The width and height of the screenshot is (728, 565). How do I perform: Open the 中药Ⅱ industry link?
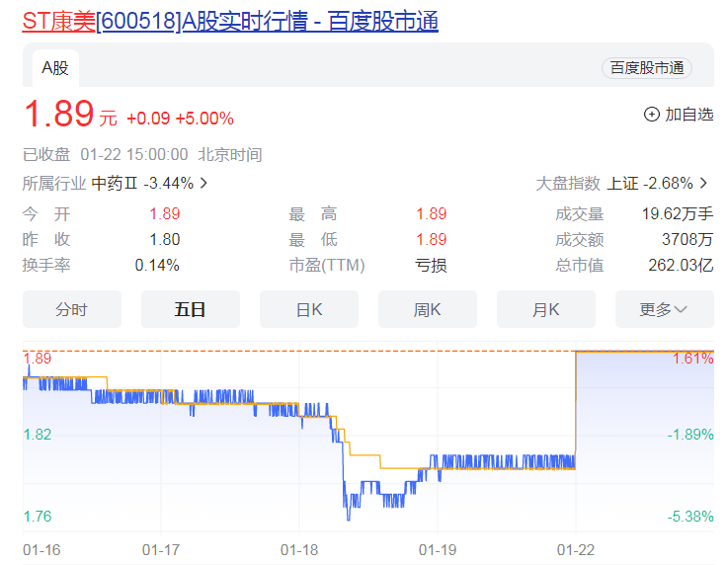tap(115, 184)
